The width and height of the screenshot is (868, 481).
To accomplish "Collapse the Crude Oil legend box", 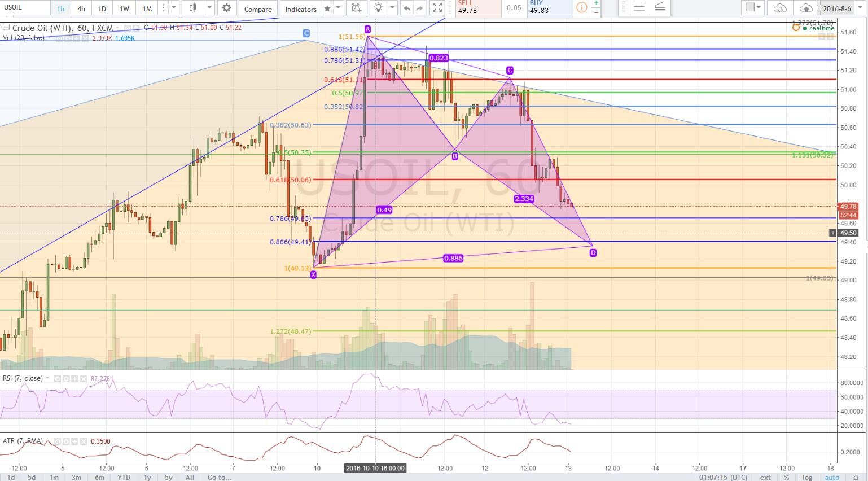I will point(6,28).
